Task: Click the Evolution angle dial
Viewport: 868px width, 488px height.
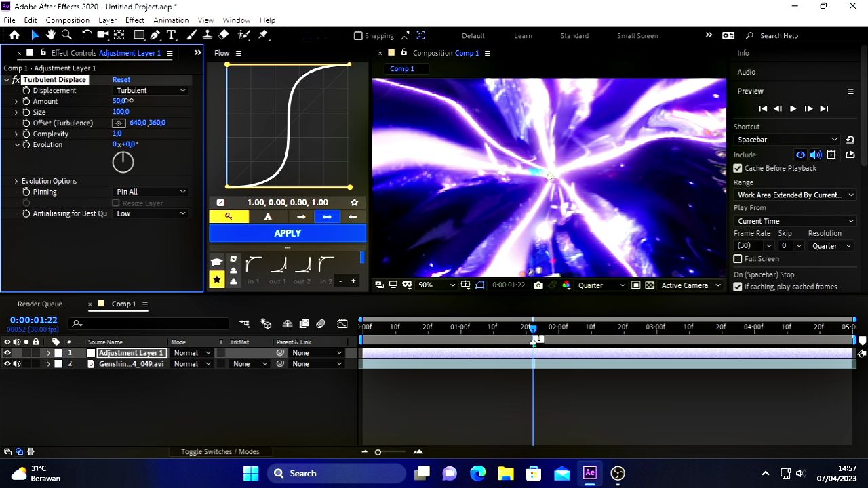Action: (123, 162)
